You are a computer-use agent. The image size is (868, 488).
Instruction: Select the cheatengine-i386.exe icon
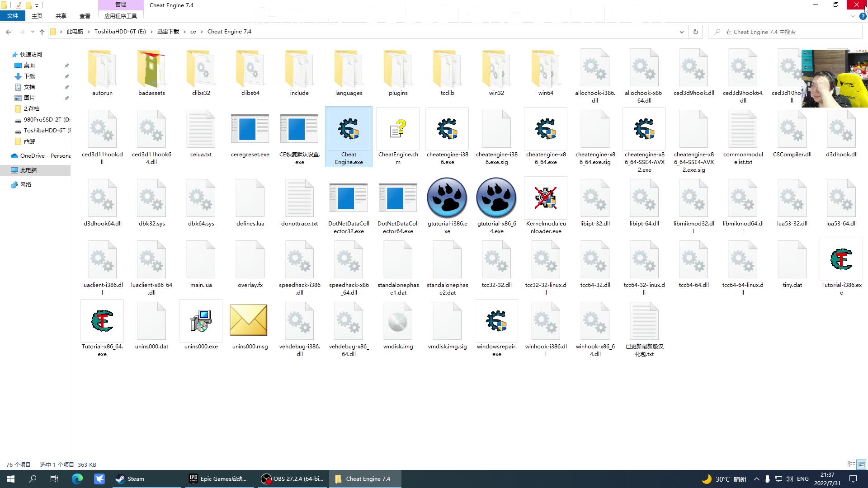coord(447,129)
